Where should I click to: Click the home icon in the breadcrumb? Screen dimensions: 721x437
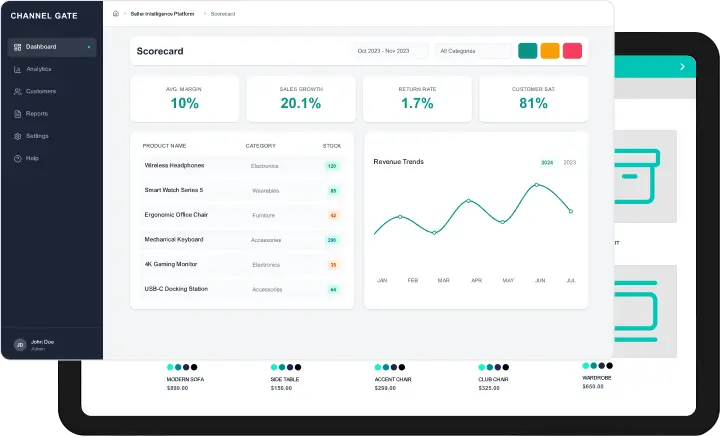[116, 14]
